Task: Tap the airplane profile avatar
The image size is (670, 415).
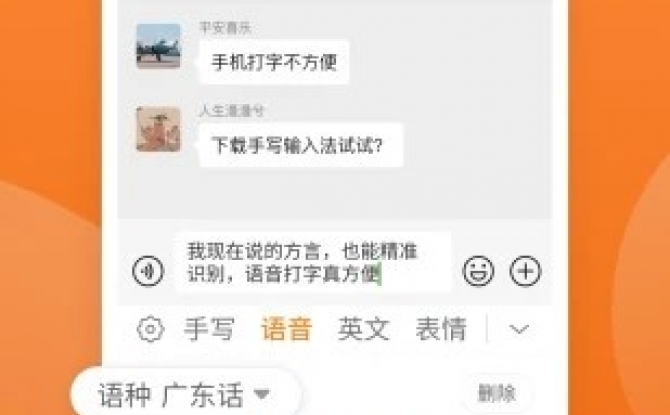Action: (159, 46)
